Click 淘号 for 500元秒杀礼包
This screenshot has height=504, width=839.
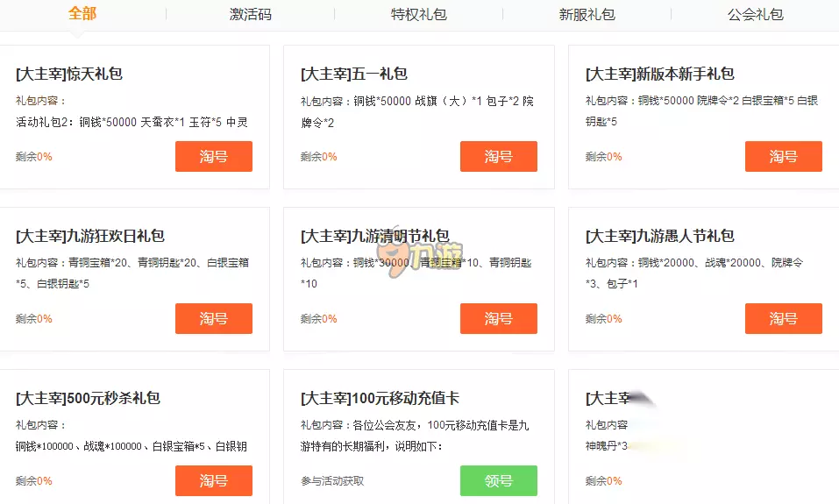[213, 481]
